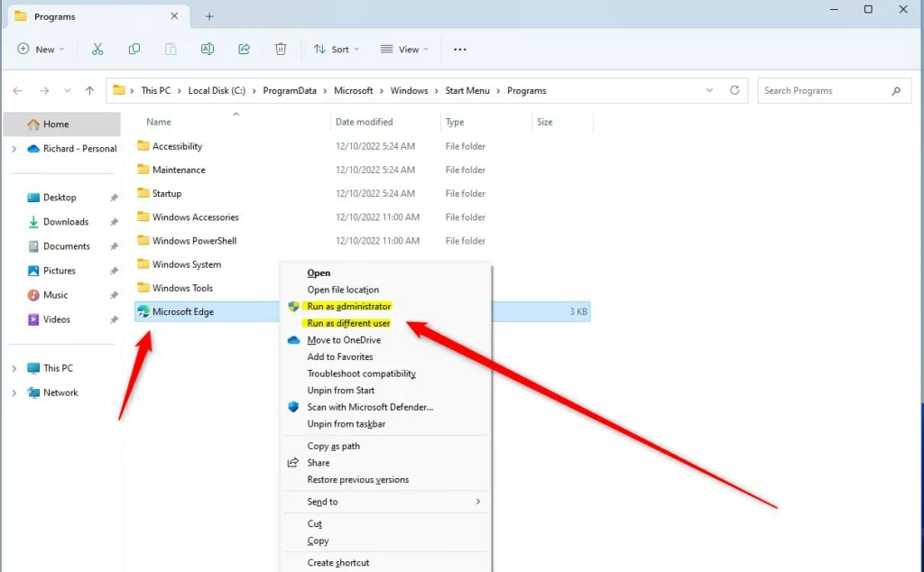Screen dimensions: 924x572
Task: Select Run as administrator from context menu
Action: coord(348,307)
